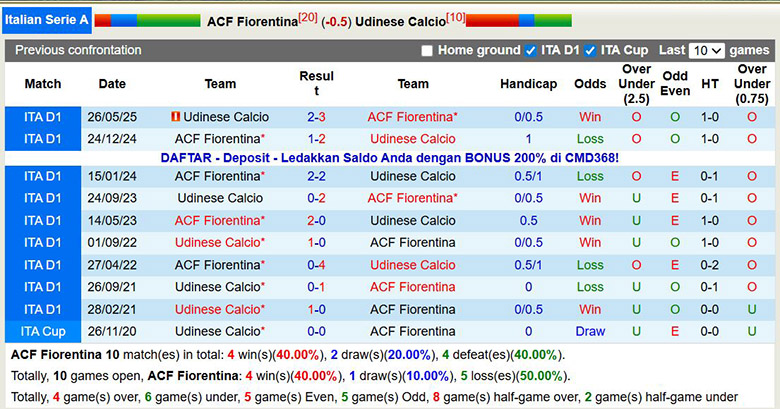Click ACF Fiorentina's colored form bar
This screenshot has height=409, width=780.
[x=133, y=20]
